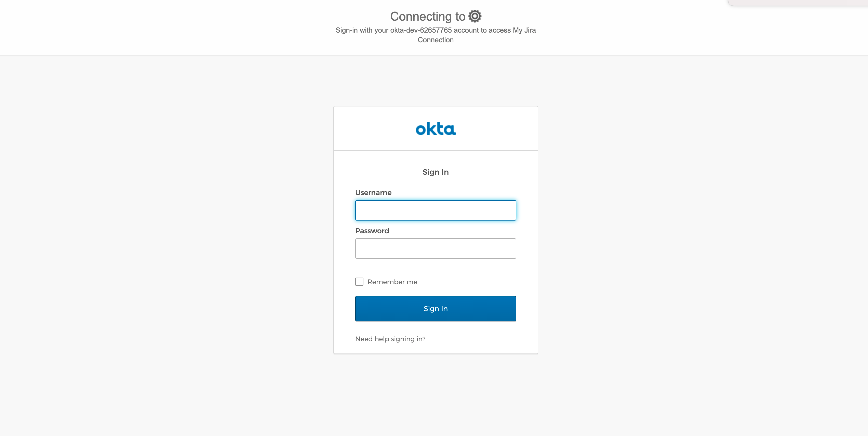Click the Password field label
The height and width of the screenshot is (436, 868).
(372, 231)
